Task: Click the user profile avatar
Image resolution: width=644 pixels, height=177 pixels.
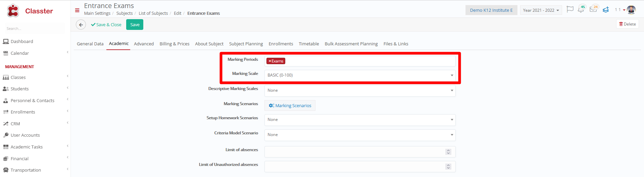Action: [631, 10]
